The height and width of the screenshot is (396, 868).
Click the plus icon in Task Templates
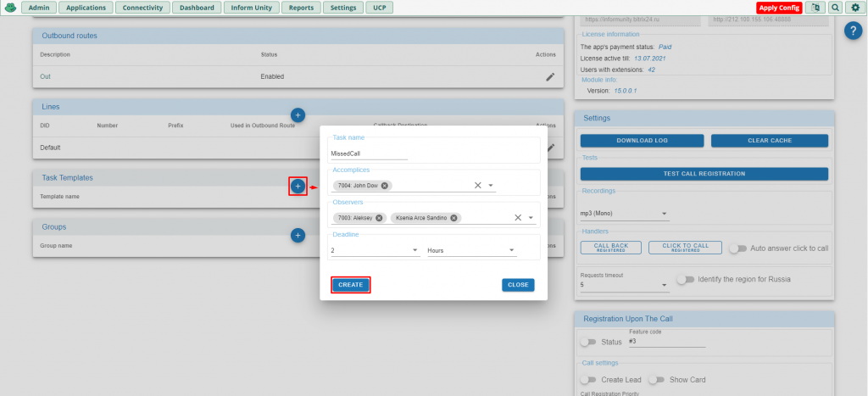coord(298,187)
